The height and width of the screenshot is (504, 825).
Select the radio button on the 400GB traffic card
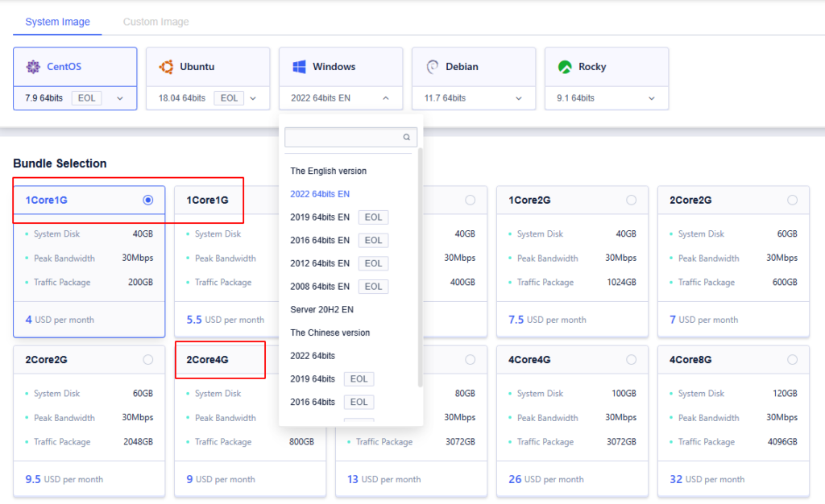point(470,200)
